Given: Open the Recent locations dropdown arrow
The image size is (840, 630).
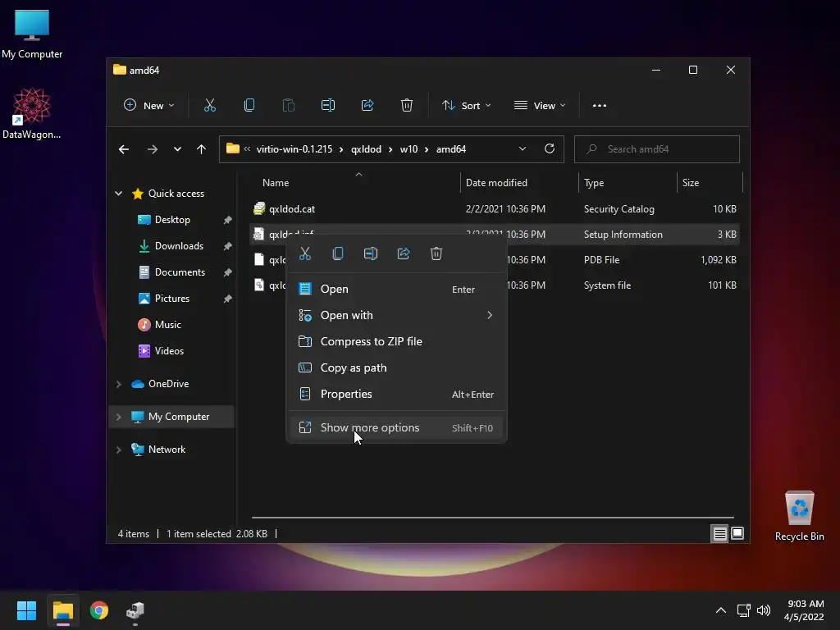Looking at the screenshot, I should pos(177,149).
